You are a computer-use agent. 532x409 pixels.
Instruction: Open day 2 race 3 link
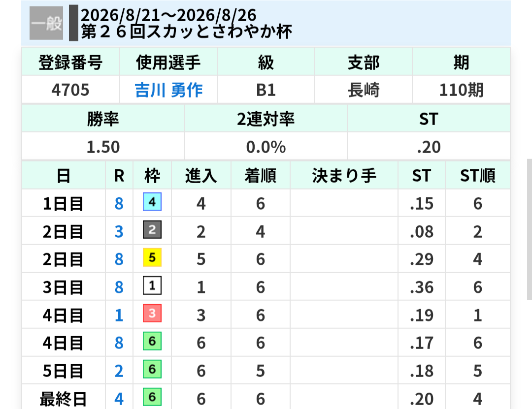click(x=119, y=232)
